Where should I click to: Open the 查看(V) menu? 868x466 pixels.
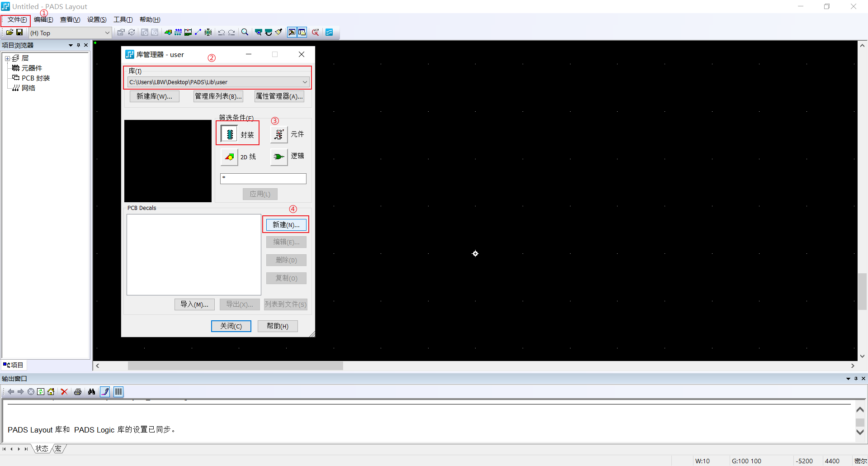70,19
